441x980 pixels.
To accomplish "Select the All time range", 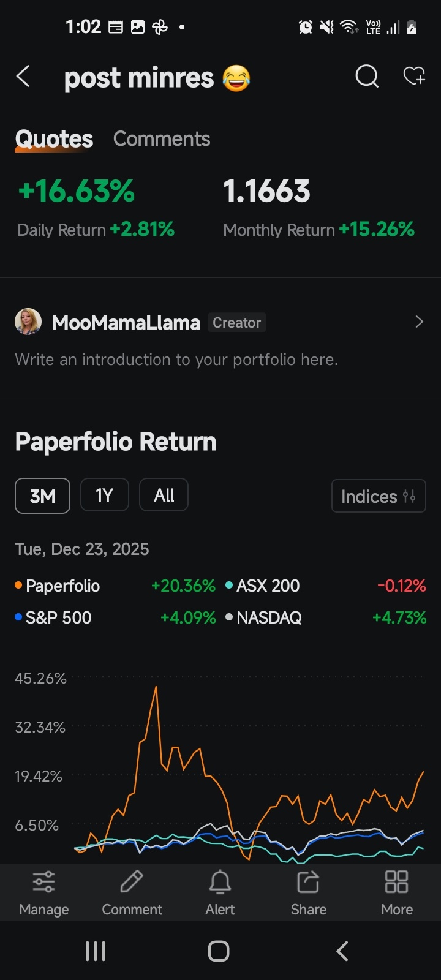I will point(164,495).
